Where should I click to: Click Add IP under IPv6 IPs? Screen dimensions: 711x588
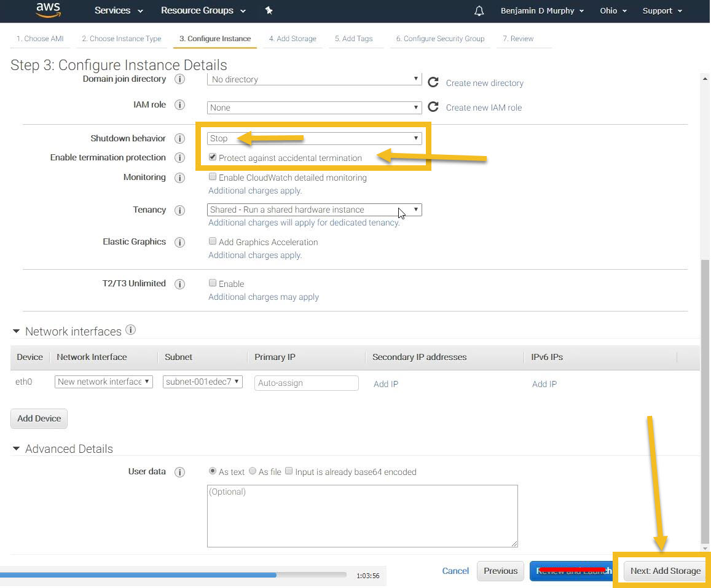click(544, 384)
